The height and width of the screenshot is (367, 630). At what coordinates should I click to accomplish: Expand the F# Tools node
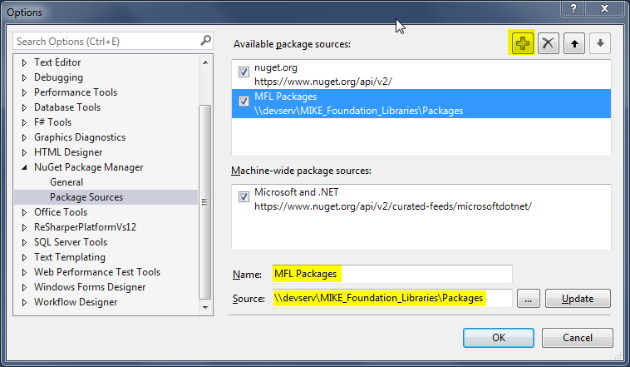pyautogui.click(x=24, y=123)
